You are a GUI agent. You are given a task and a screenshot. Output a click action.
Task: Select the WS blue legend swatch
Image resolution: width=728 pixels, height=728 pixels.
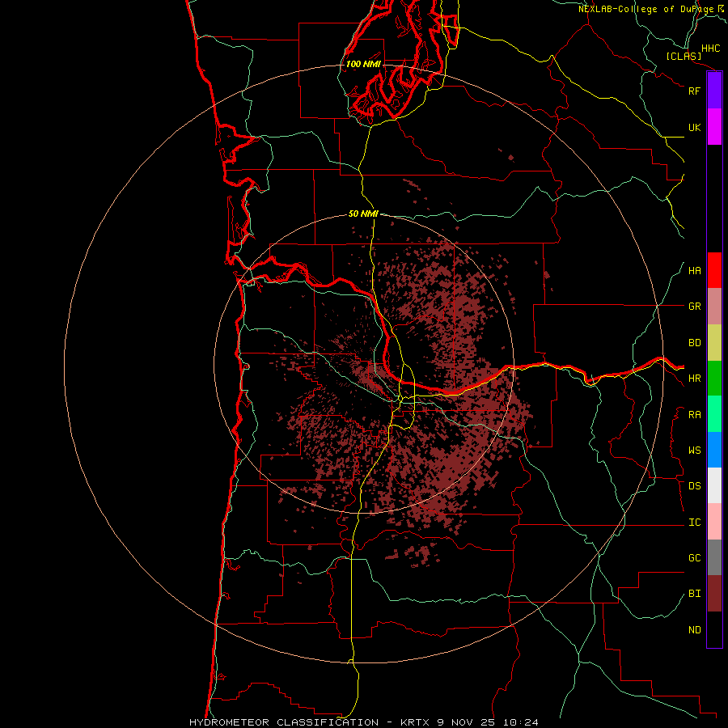coord(714,450)
